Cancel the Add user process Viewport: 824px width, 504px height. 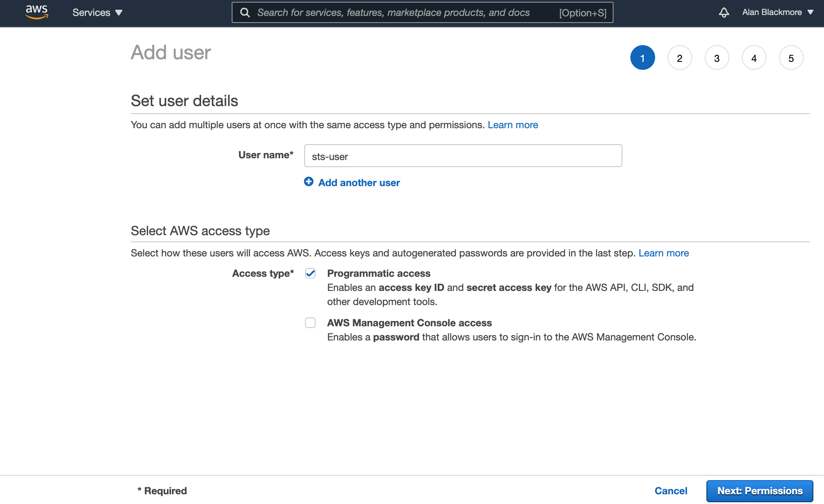[x=671, y=491]
